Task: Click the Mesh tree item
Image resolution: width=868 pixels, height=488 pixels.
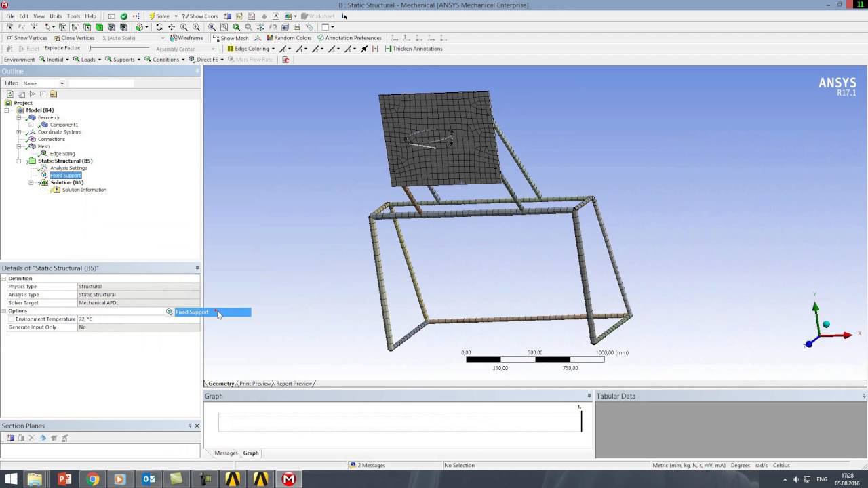Action: point(43,146)
